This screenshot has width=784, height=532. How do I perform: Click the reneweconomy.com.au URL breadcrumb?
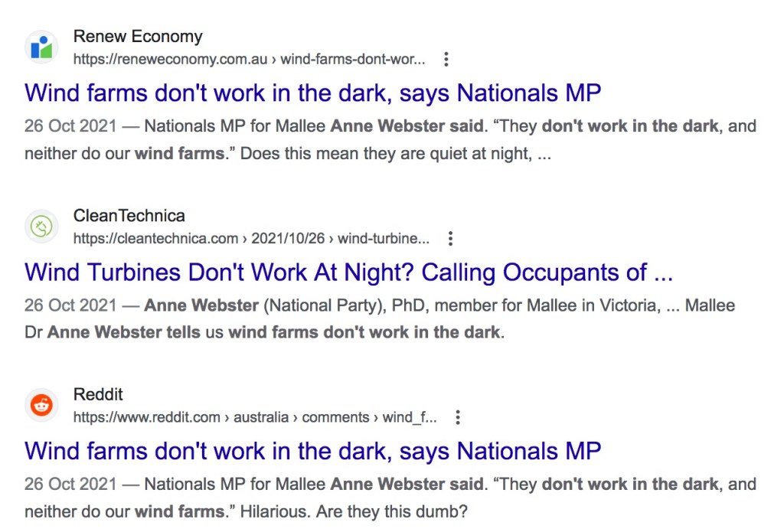(x=249, y=60)
